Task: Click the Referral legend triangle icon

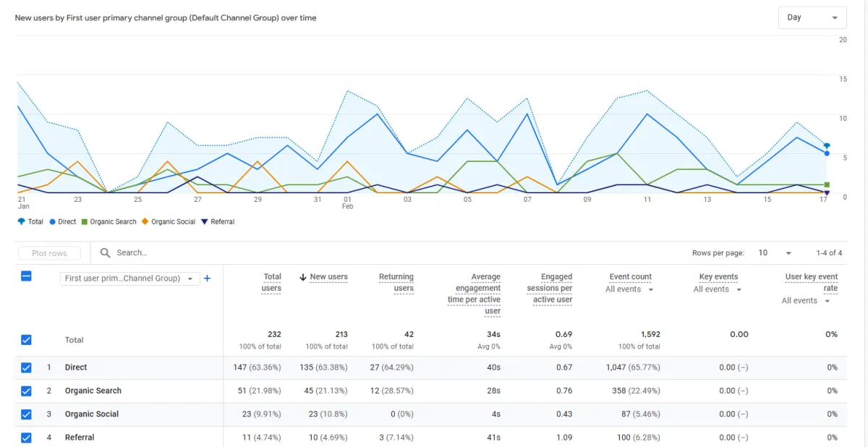Action: point(205,221)
